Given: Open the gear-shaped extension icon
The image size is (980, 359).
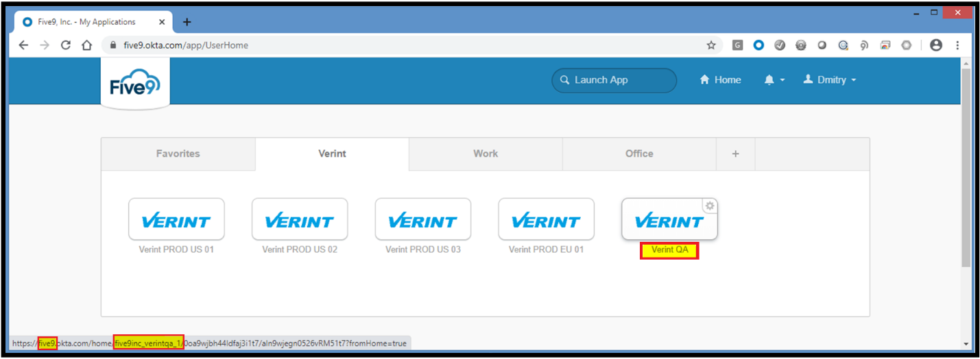Looking at the screenshot, I should [800, 45].
